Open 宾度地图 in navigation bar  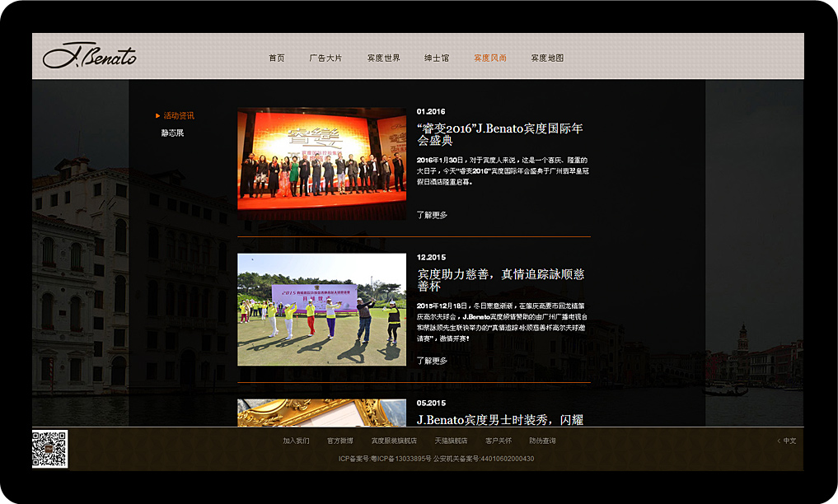pyautogui.click(x=547, y=58)
